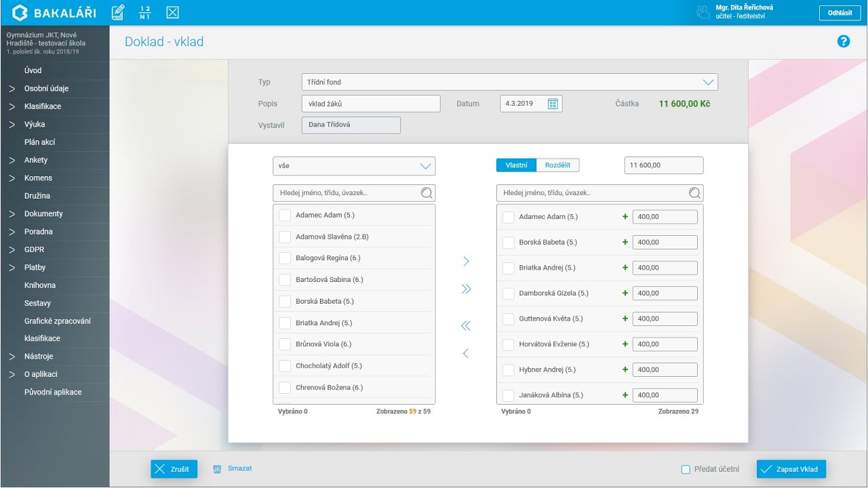Click the Popis field containing 'vklad žáků'
This screenshot has width=868, height=488.
371,104
